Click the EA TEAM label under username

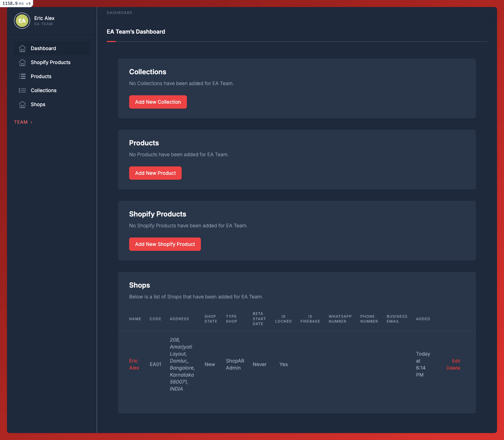pos(43,24)
